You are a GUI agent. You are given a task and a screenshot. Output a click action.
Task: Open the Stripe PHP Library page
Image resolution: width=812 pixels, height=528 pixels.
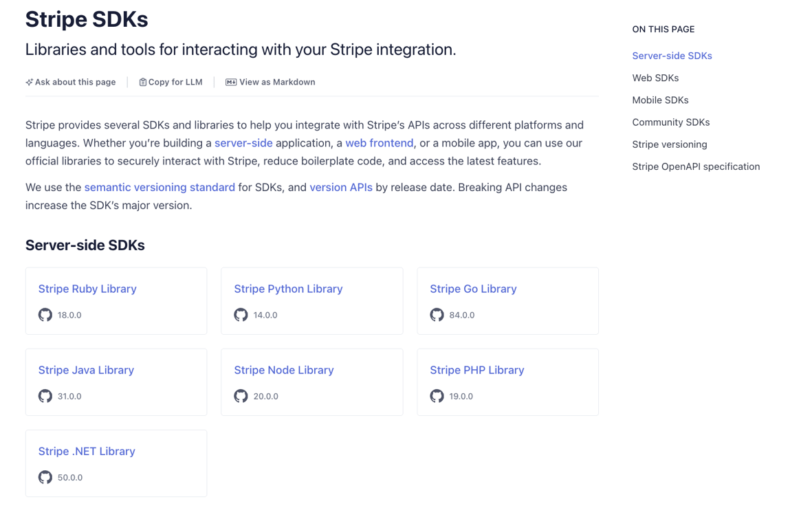tap(477, 370)
